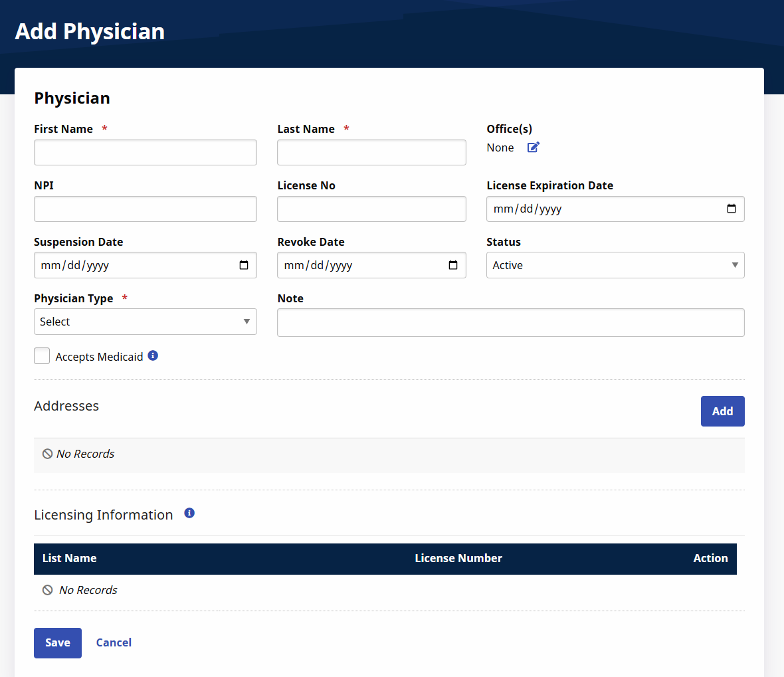Viewport: 784px width, 677px height.
Task: Select the Note text box
Action: pyautogui.click(x=510, y=322)
